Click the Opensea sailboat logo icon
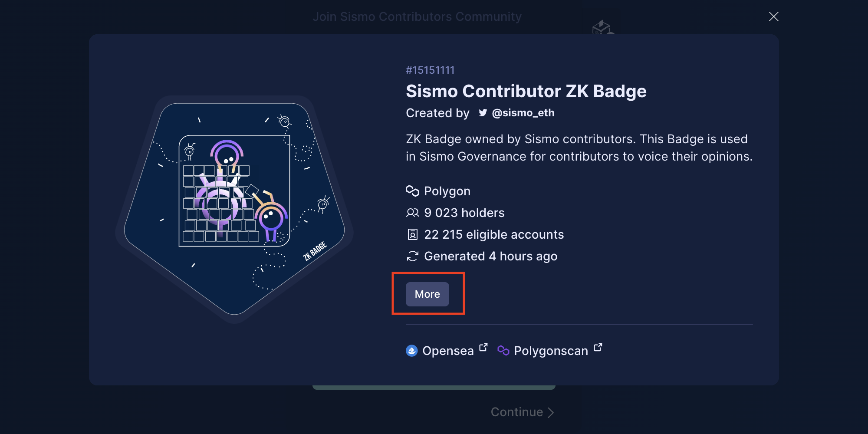This screenshot has width=868, height=434. (412, 351)
